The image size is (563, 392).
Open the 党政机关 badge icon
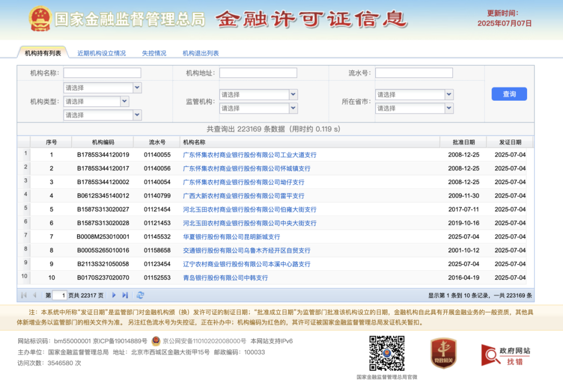point(444,353)
